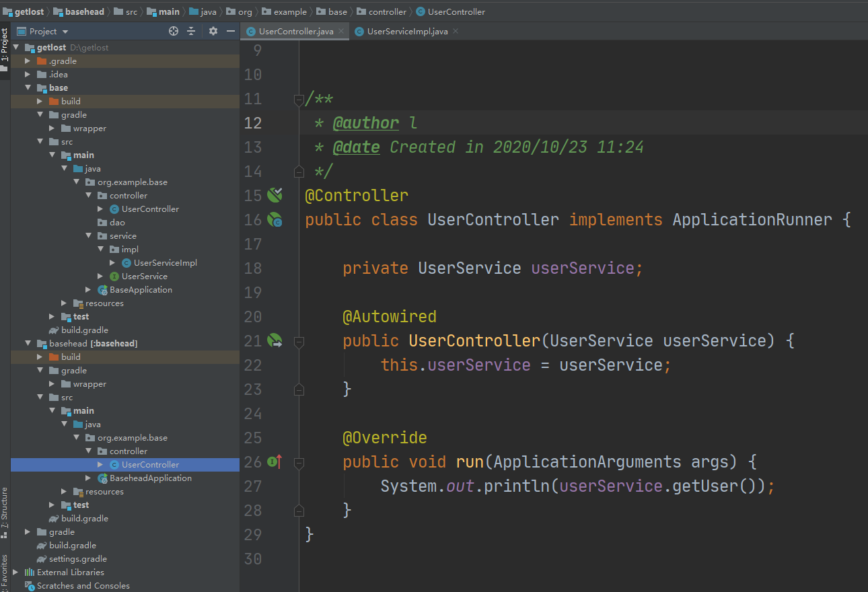Select org.example.base package in basehead
The width and height of the screenshot is (868, 592).
pos(133,438)
